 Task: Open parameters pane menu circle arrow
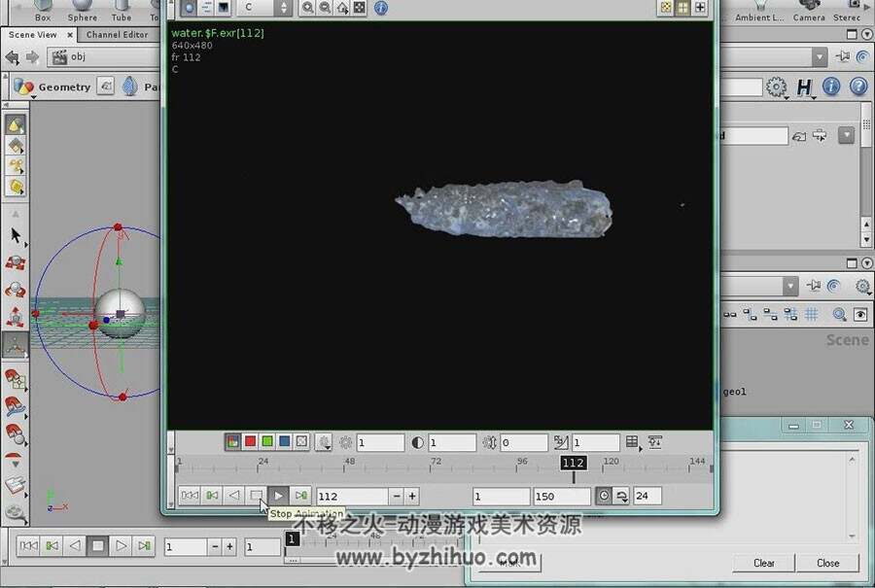(867, 35)
